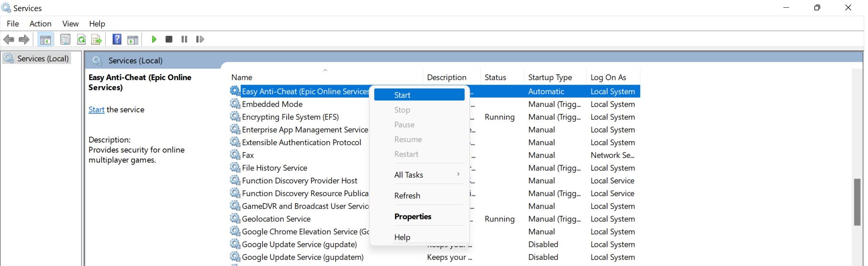868x266 pixels.
Task: Click the Start the service link
Action: (x=96, y=110)
